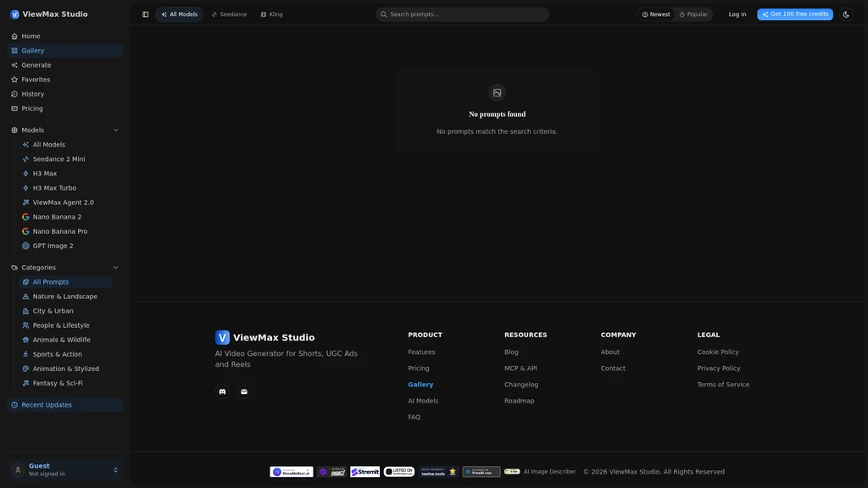Choose the Fantasy & Sci-Fi category

(x=65, y=383)
